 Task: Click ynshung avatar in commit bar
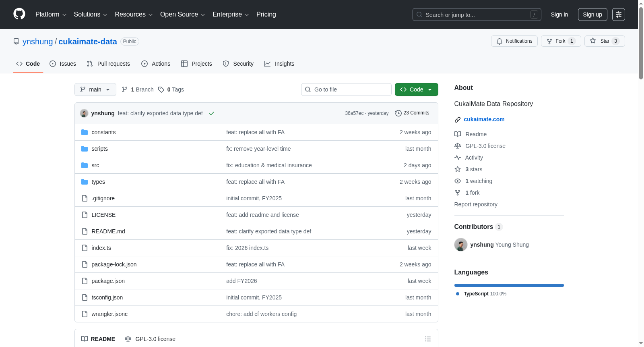84,113
